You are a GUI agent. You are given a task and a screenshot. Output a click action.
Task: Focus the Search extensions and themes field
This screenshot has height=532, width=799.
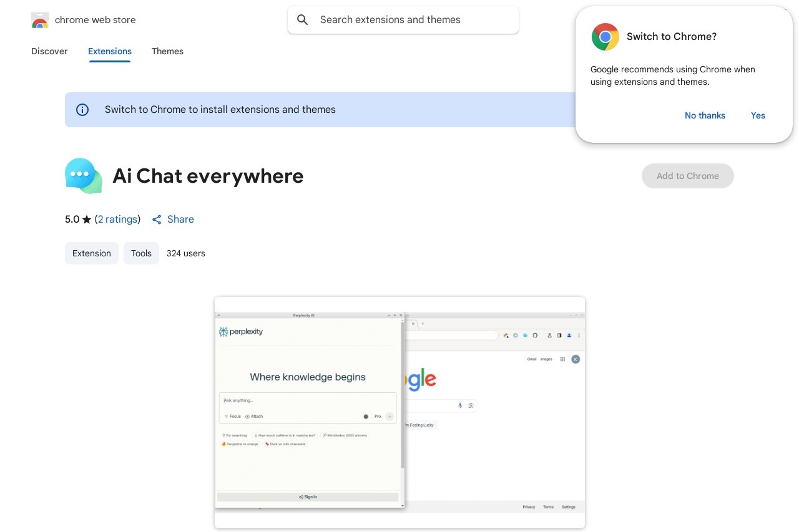point(403,20)
